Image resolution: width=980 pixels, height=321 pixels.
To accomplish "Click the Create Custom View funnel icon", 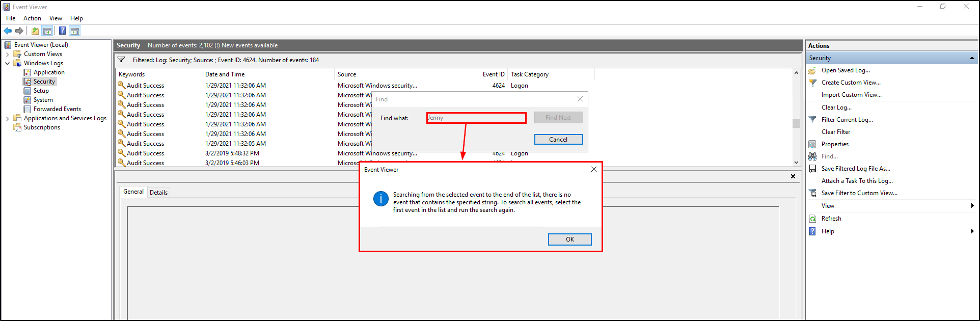I will 812,83.
